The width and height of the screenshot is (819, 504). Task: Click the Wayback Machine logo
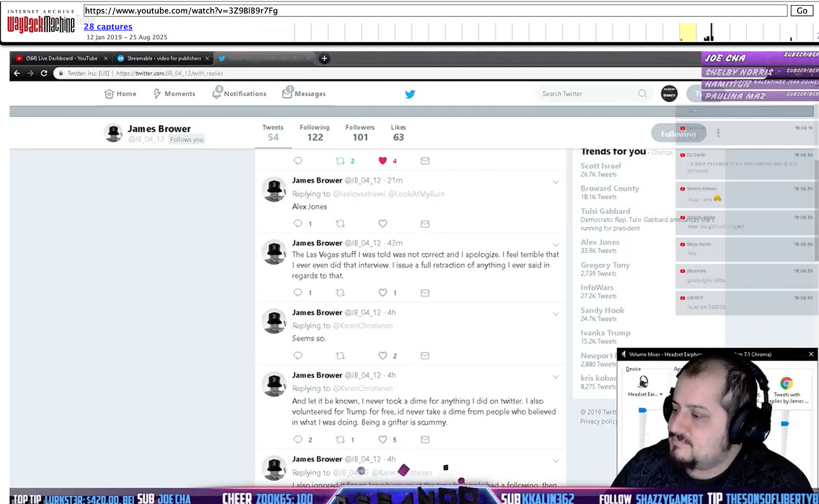41,22
